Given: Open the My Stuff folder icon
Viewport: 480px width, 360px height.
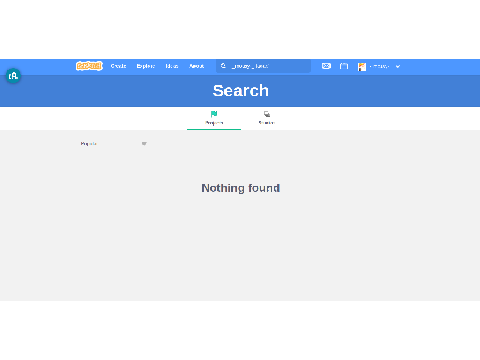Looking at the screenshot, I should (x=344, y=66).
